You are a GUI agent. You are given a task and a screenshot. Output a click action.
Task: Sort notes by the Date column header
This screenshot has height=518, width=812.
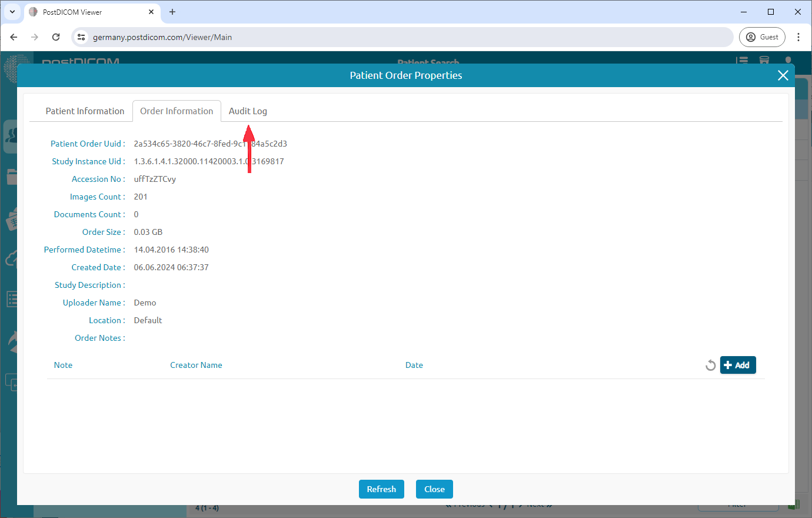pos(414,365)
